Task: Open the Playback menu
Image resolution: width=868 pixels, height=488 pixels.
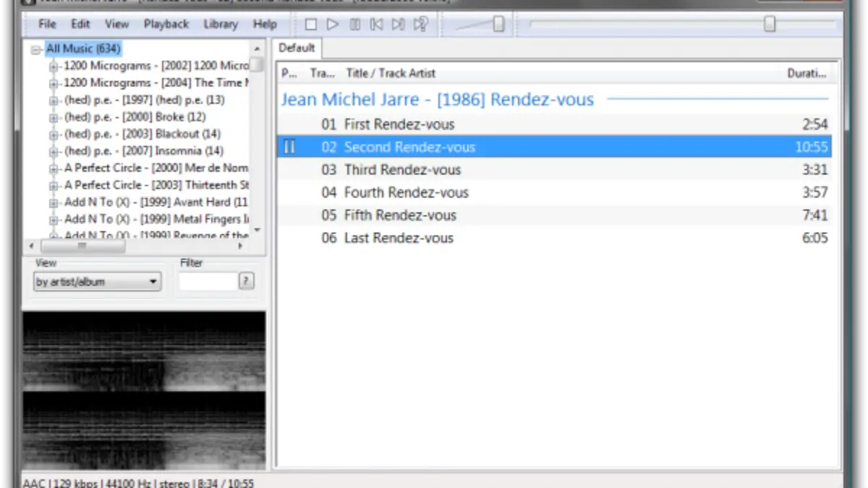Action: point(166,24)
